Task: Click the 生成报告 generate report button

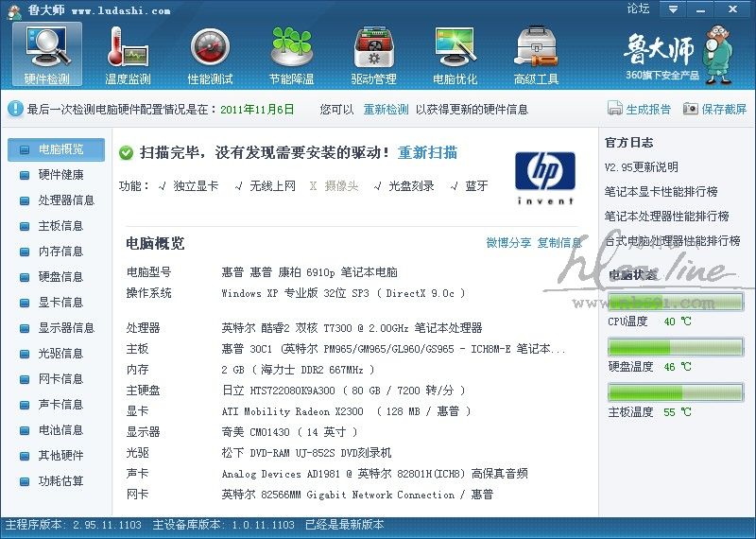Action: click(x=639, y=110)
